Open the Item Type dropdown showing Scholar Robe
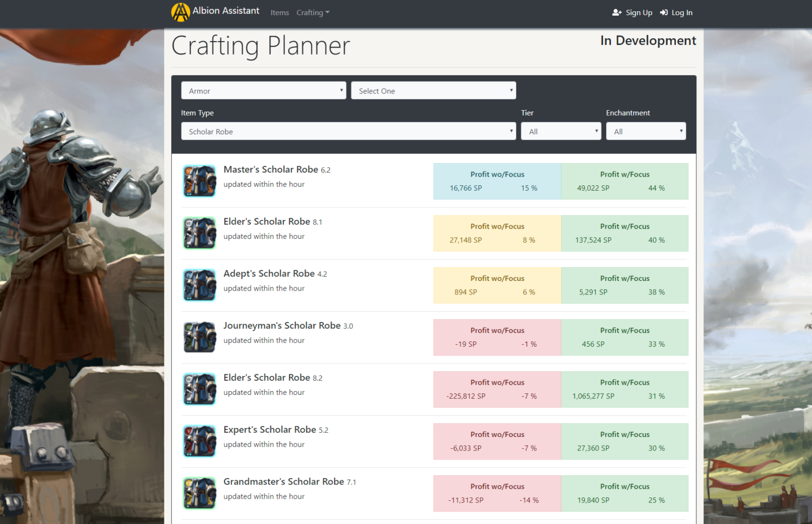Image resolution: width=812 pixels, height=524 pixels. [348, 131]
